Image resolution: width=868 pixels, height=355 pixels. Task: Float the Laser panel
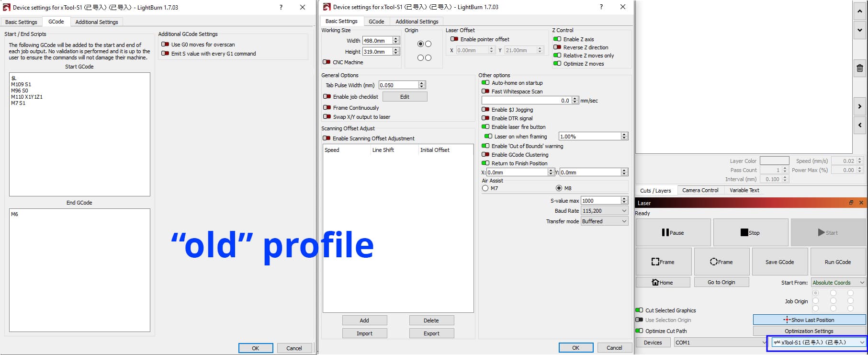851,203
